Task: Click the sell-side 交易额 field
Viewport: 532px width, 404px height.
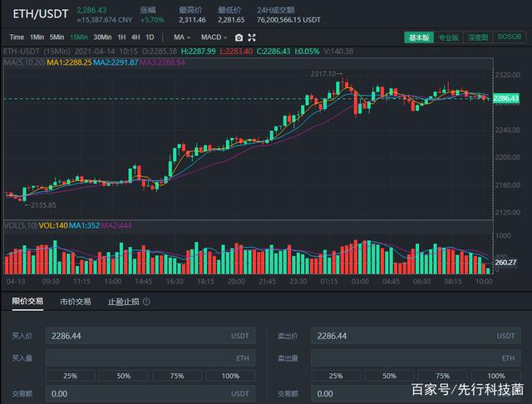Action: click(x=416, y=394)
